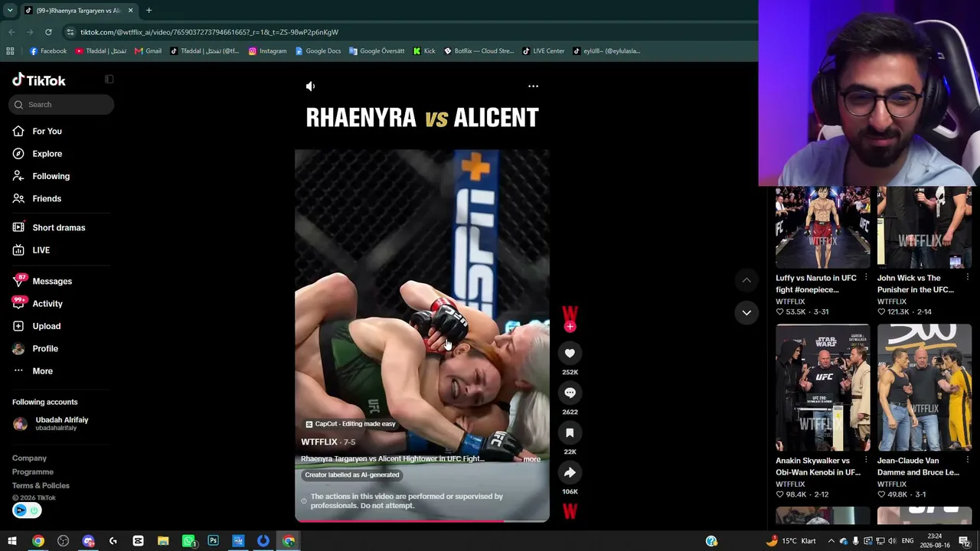Open Anakin Skywalker vs Obi-Wan thumbnail
The height and width of the screenshot is (551, 980).
tap(823, 387)
